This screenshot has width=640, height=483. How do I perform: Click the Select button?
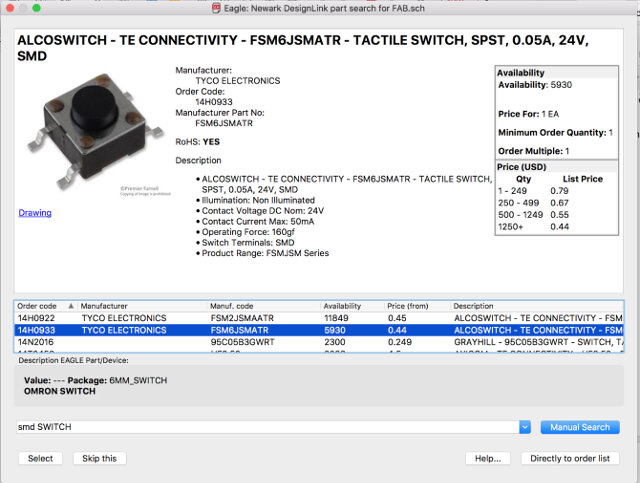click(40, 459)
